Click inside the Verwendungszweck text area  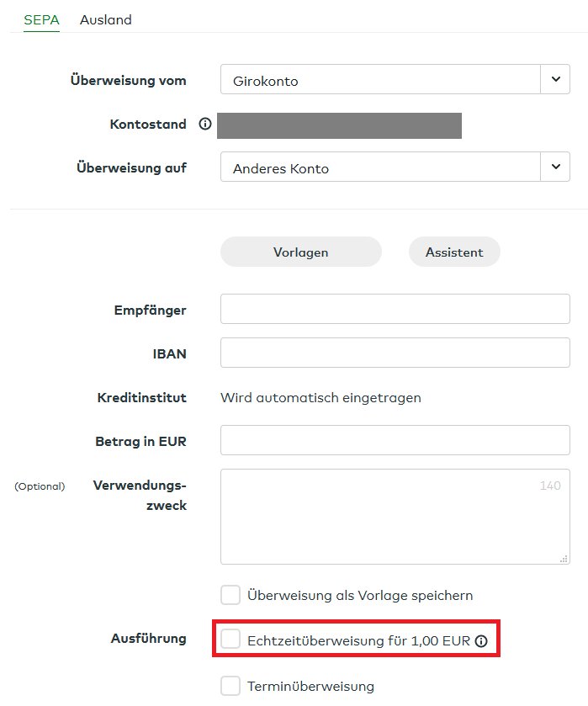(x=395, y=516)
